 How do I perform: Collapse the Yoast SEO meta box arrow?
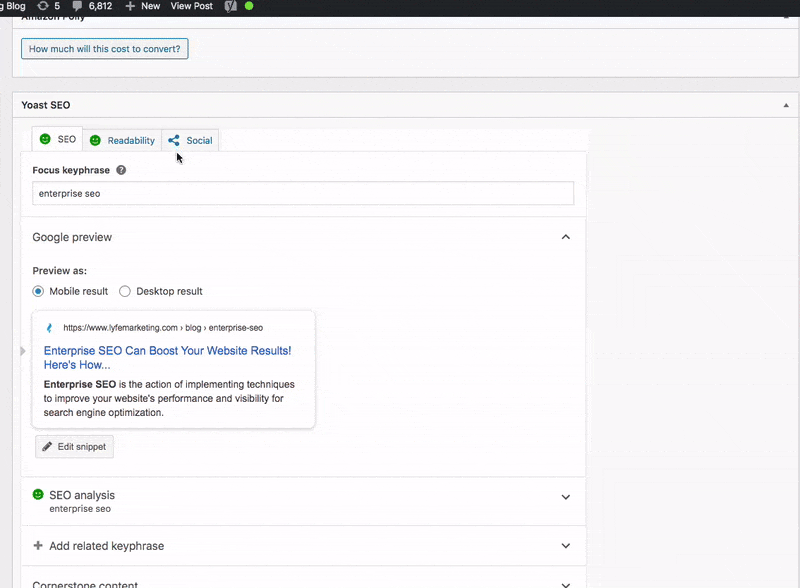coord(784,104)
